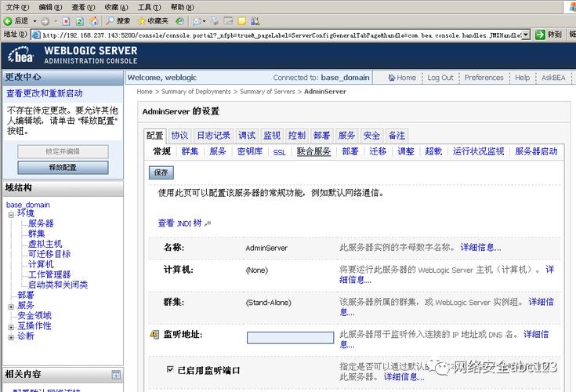This screenshot has height=392, width=576.
Task: Click the yellow Discuss note icon
Action: tap(241, 21)
